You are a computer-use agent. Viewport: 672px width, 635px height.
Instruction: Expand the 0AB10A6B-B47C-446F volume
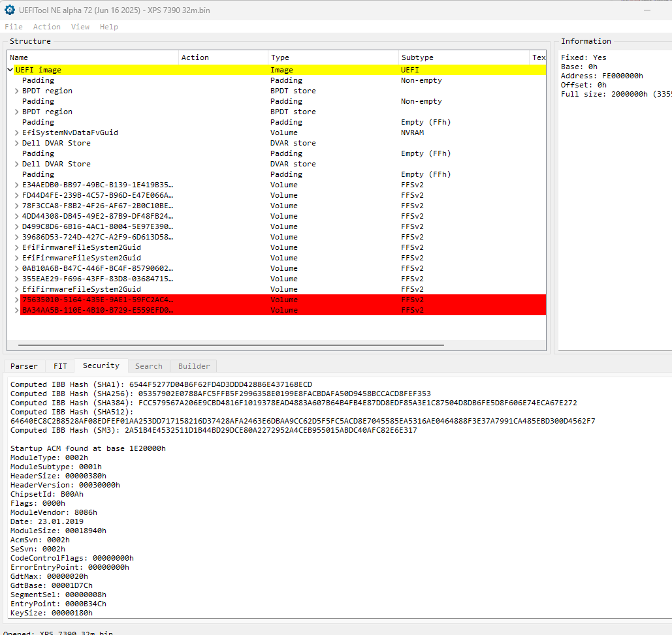point(17,268)
